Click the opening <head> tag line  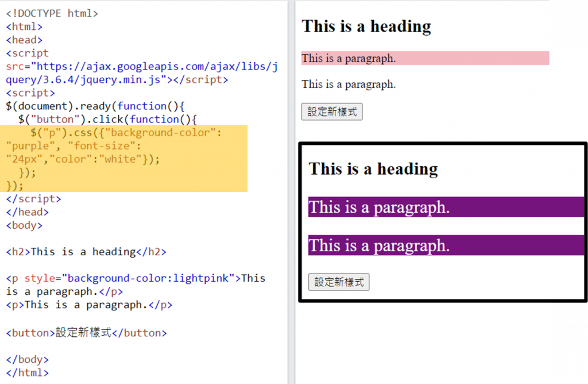(24, 40)
